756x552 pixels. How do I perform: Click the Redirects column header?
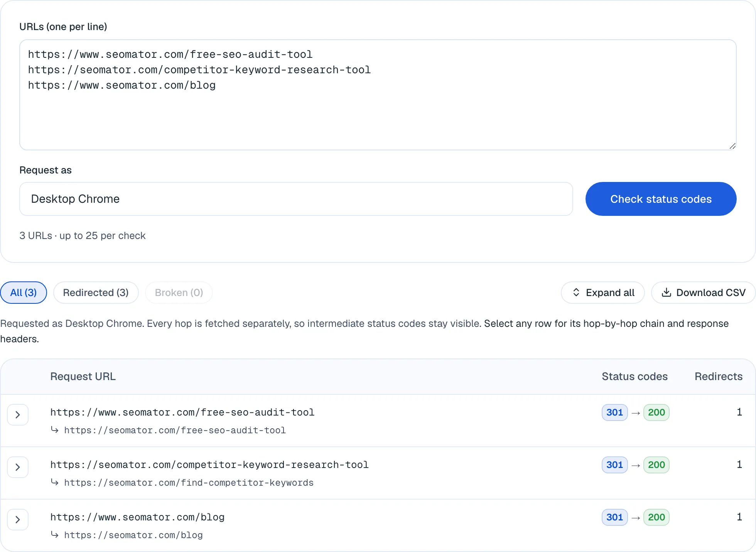coord(719,377)
